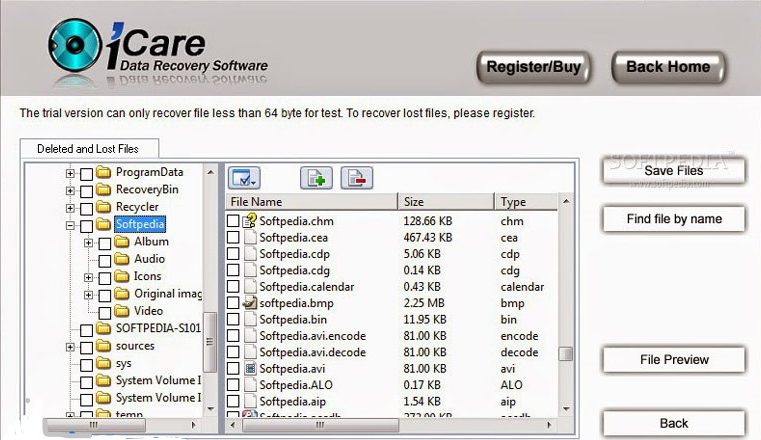Click the file list scroll-down arrow

click(x=566, y=409)
